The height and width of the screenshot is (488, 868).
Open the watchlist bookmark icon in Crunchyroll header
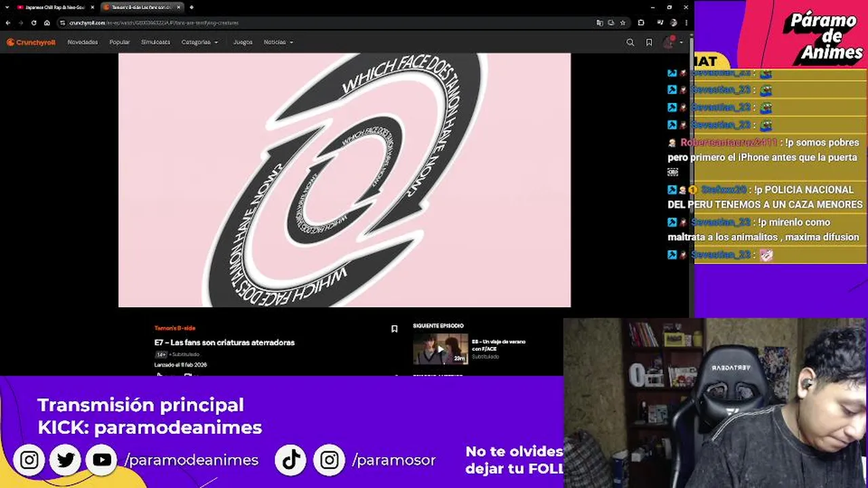[x=649, y=42]
